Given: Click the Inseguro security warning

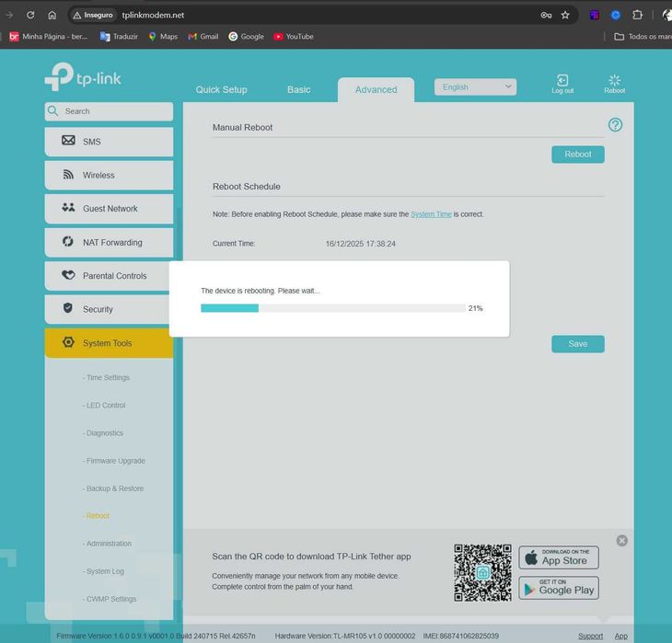Looking at the screenshot, I should pyautogui.click(x=93, y=15).
